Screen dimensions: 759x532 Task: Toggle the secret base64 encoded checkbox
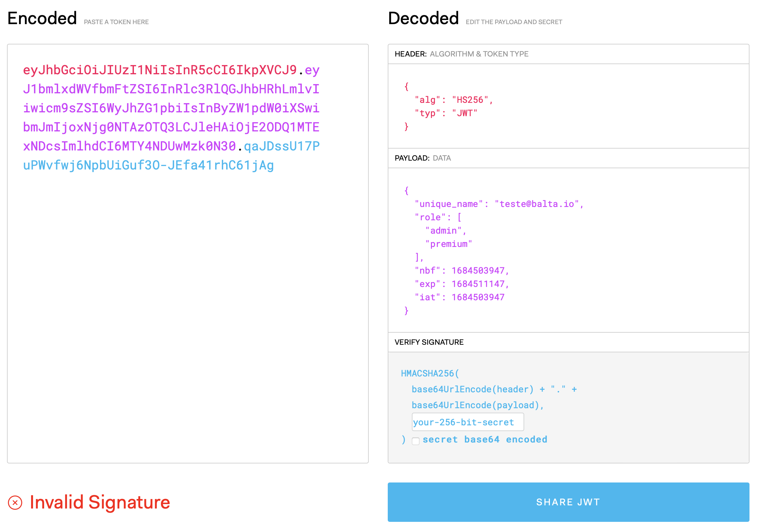(x=416, y=441)
